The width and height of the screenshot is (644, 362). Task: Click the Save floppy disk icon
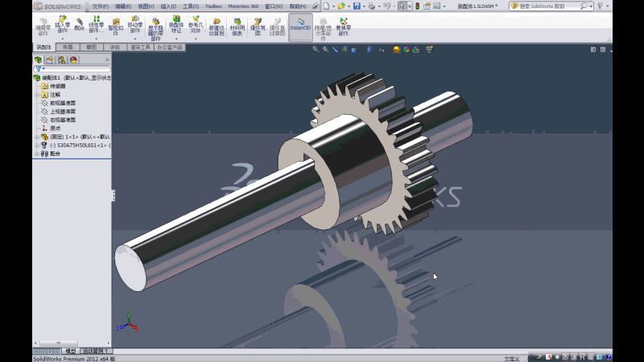[357, 6]
